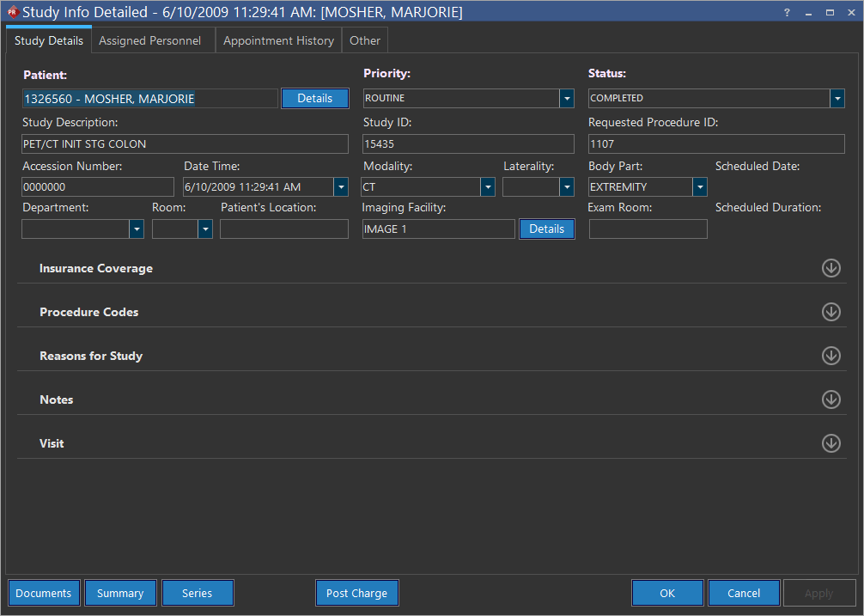Click the application icon in title bar
The height and width of the screenshot is (616, 864).
(12, 12)
